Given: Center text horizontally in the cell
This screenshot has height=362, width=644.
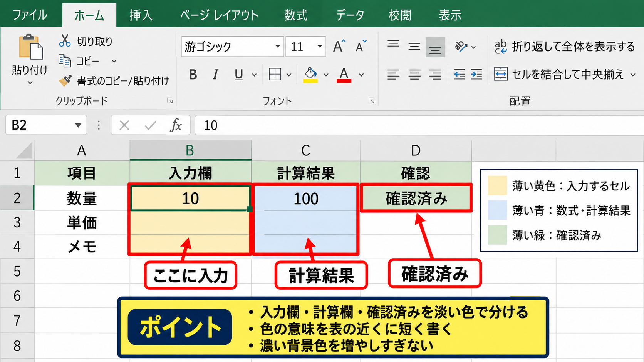Looking at the screenshot, I should (414, 74).
